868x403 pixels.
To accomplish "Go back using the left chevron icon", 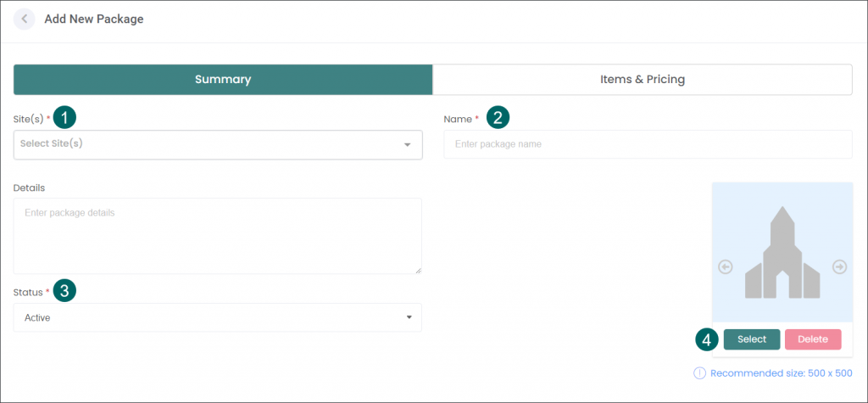I will tap(24, 19).
